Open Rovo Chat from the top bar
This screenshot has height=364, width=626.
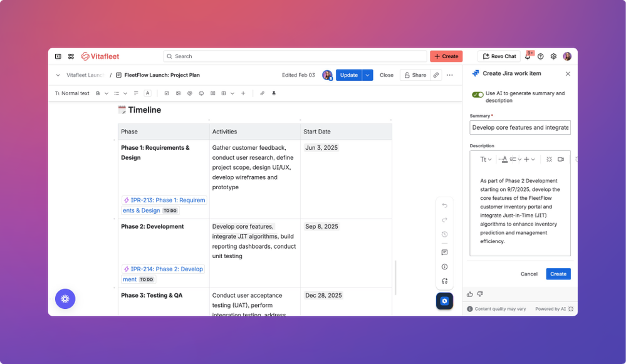coord(498,56)
